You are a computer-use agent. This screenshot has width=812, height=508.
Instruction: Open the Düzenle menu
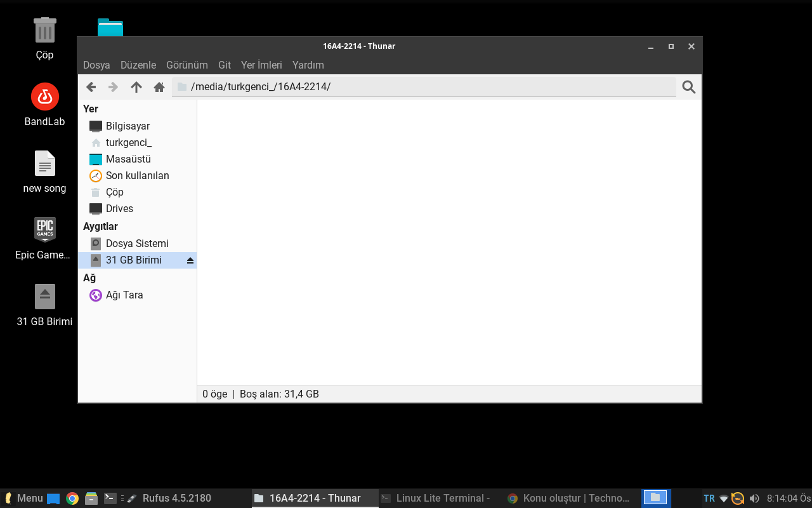(138, 65)
